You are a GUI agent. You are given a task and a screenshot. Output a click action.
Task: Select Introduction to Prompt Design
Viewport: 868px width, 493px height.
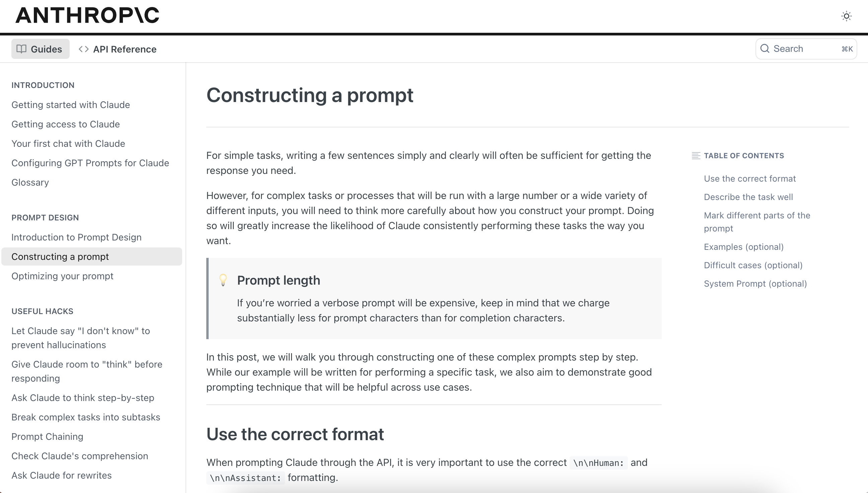(x=76, y=237)
